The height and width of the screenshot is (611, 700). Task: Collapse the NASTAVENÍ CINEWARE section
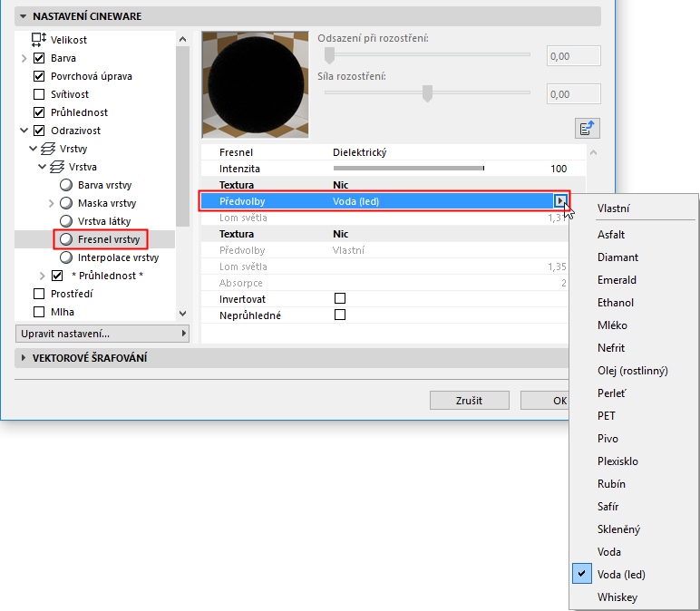pos(24,16)
